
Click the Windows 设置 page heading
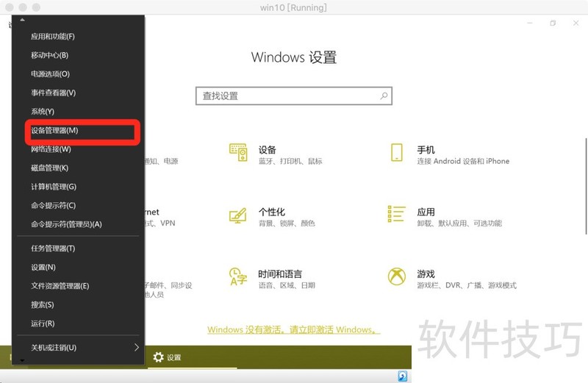tap(293, 57)
